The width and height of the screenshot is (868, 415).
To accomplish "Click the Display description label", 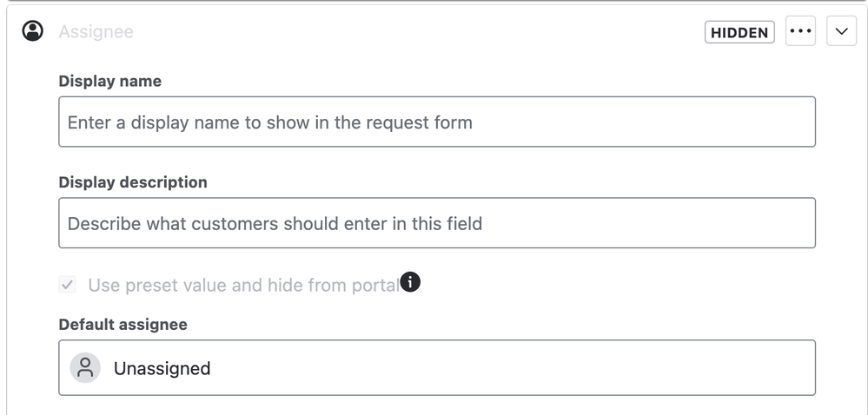I will pos(133,182).
